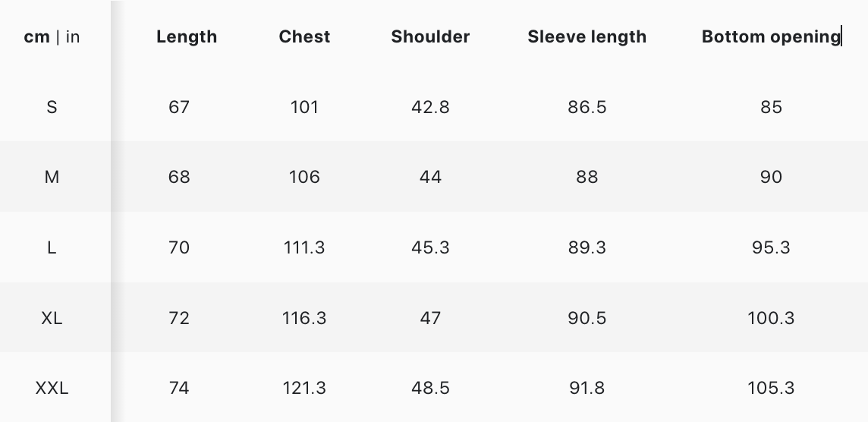Click the XL size row label
This screenshot has height=422, width=868.
52,317
